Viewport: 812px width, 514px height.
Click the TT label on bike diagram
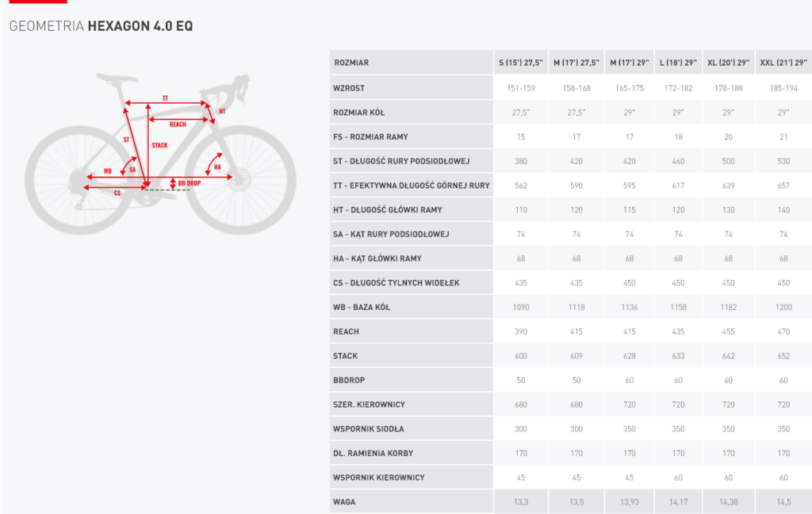click(165, 98)
